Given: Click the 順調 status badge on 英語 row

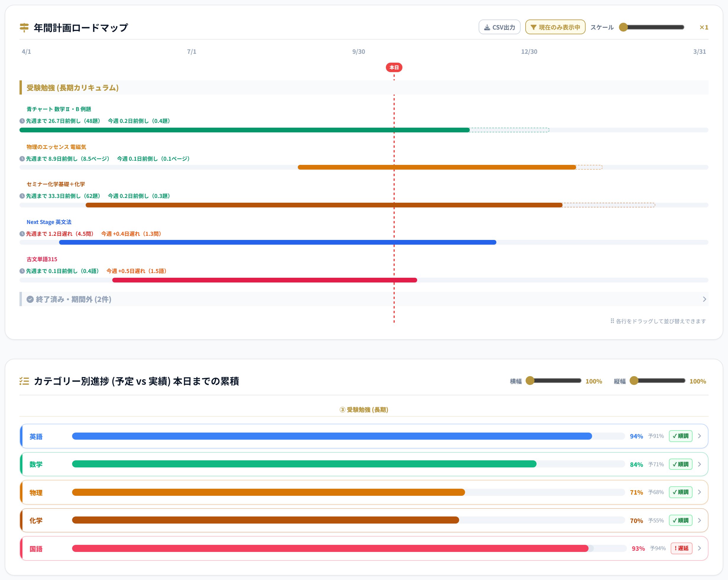Looking at the screenshot, I should [x=680, y=436].
